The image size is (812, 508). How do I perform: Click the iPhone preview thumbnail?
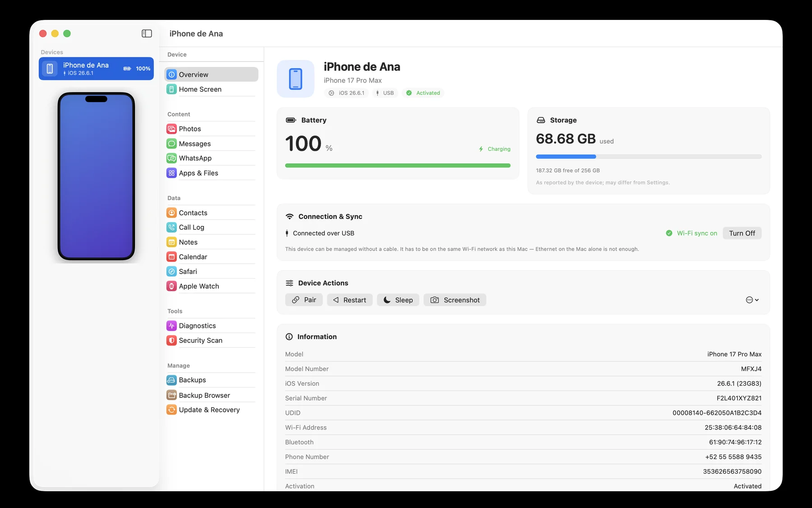tap(96, 176)
